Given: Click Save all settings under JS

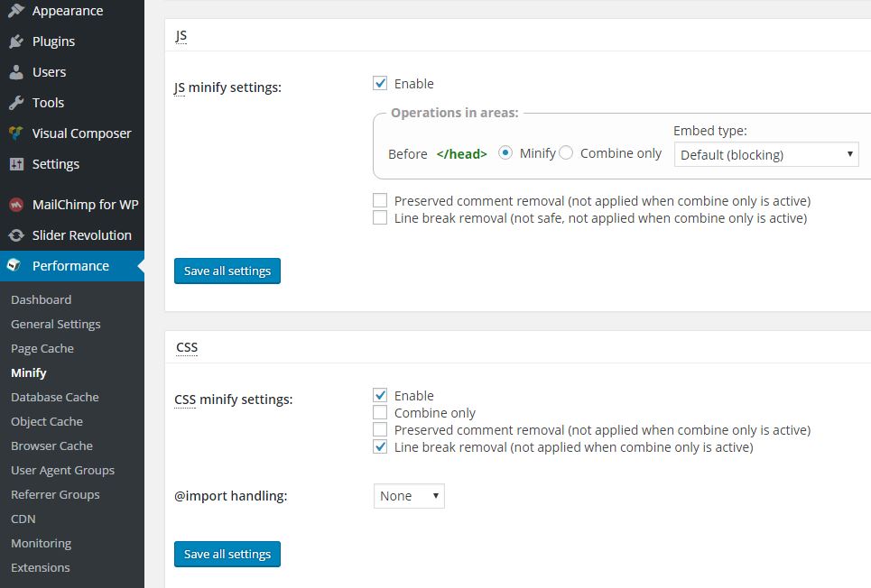Looking at the screenshot, I should [x=227, y=271].
